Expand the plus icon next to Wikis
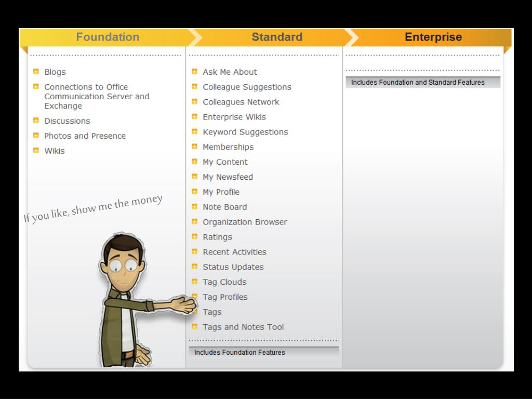532x399 pixels. point(36,150)
